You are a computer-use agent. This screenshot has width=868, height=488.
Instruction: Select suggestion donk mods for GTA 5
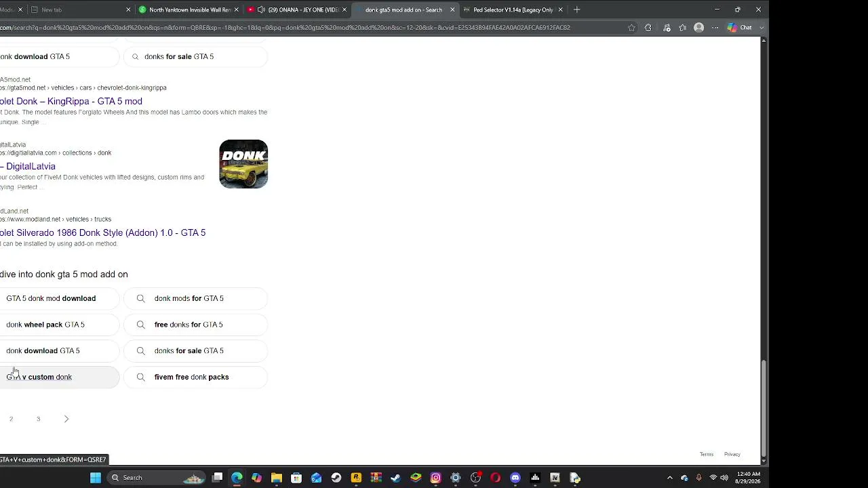(195, 298)
